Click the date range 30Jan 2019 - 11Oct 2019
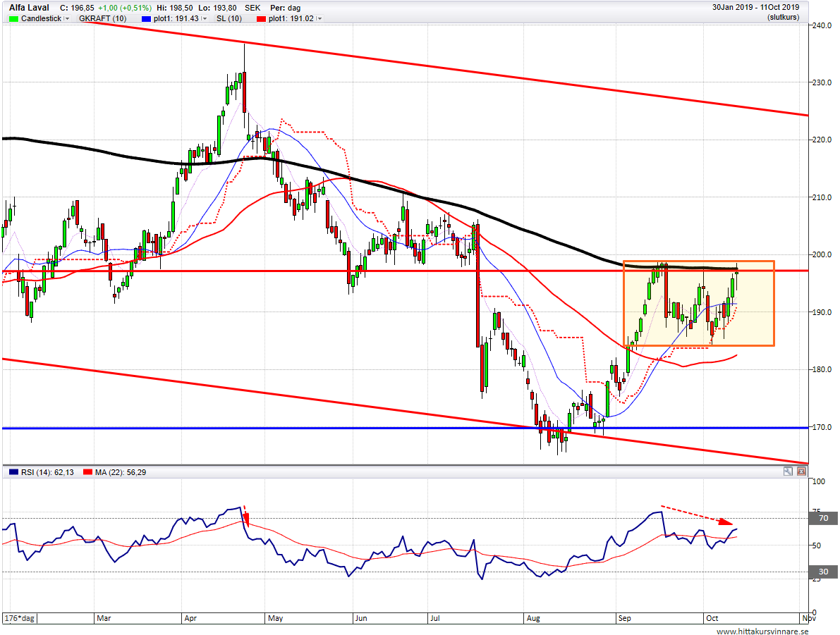This screenshot has width=840, height=635. click(755, 8)
